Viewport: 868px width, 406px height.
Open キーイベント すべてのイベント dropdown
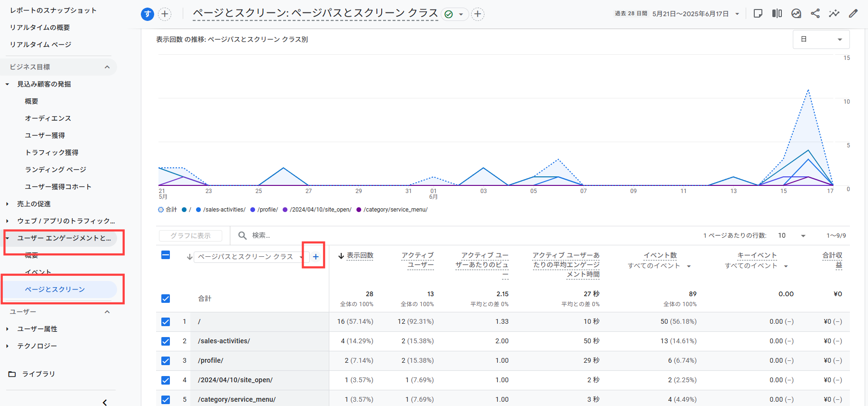(786, 266)
